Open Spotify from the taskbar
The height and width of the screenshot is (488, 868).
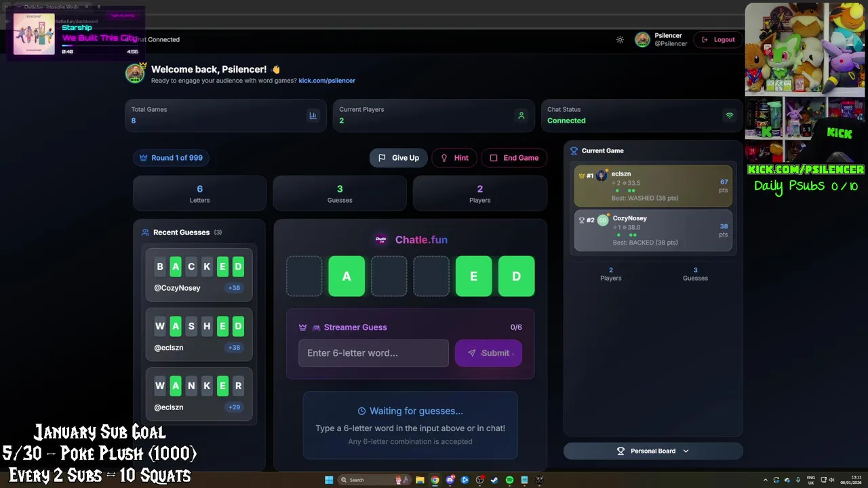click(x=509, y=480)
